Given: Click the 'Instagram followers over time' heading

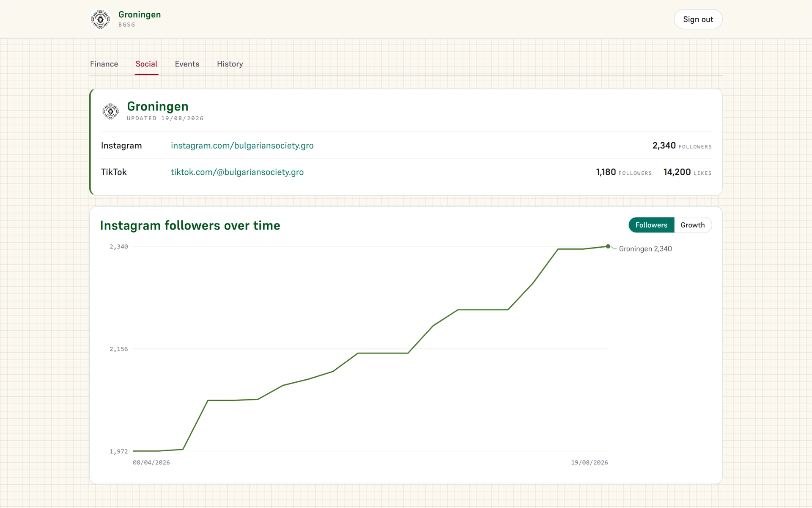Looking at the screenshot, I should coord(190,226).
